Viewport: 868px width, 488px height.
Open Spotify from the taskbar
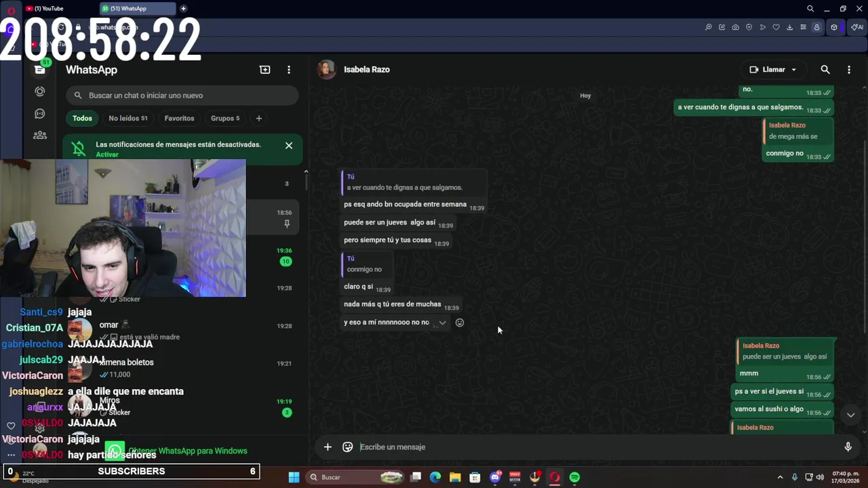(x=574, y=477)
